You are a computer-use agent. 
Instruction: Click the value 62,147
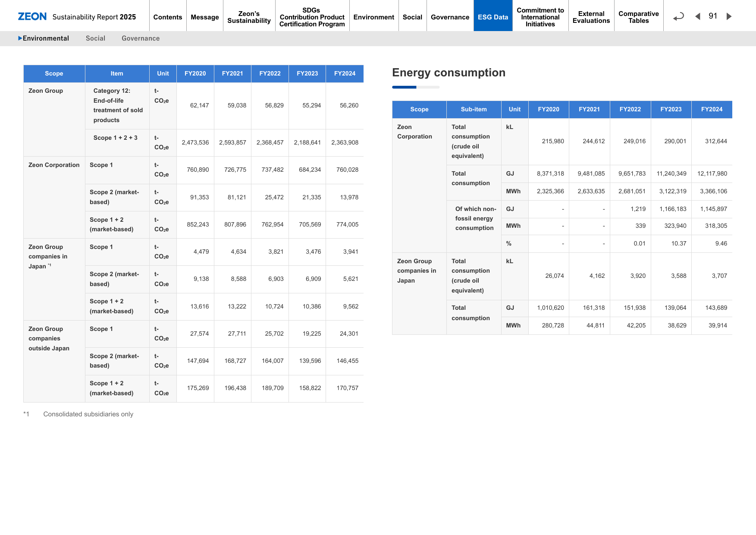pyautogui.click(x=200, y=105)
